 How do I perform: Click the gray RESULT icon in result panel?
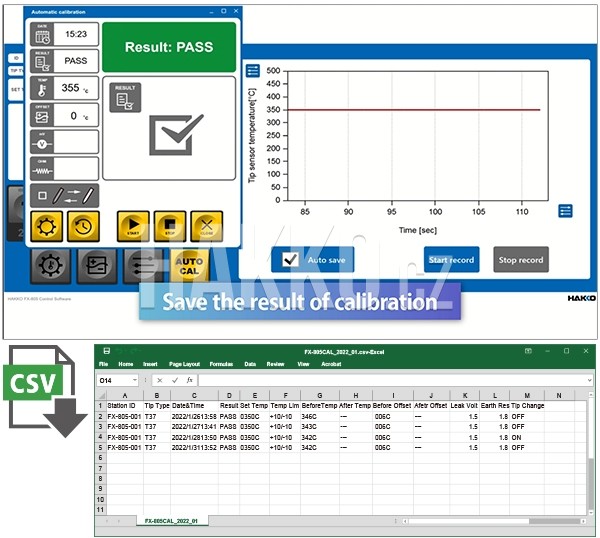click(125, 98)
